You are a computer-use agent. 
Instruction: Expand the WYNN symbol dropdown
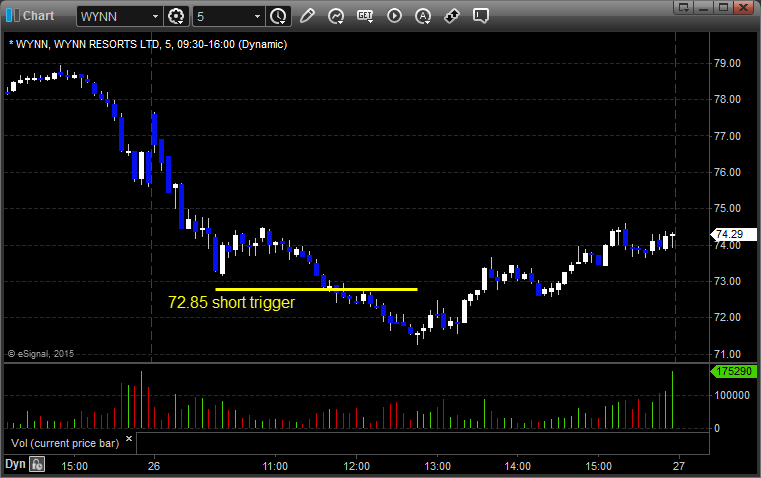click(154, 16)
